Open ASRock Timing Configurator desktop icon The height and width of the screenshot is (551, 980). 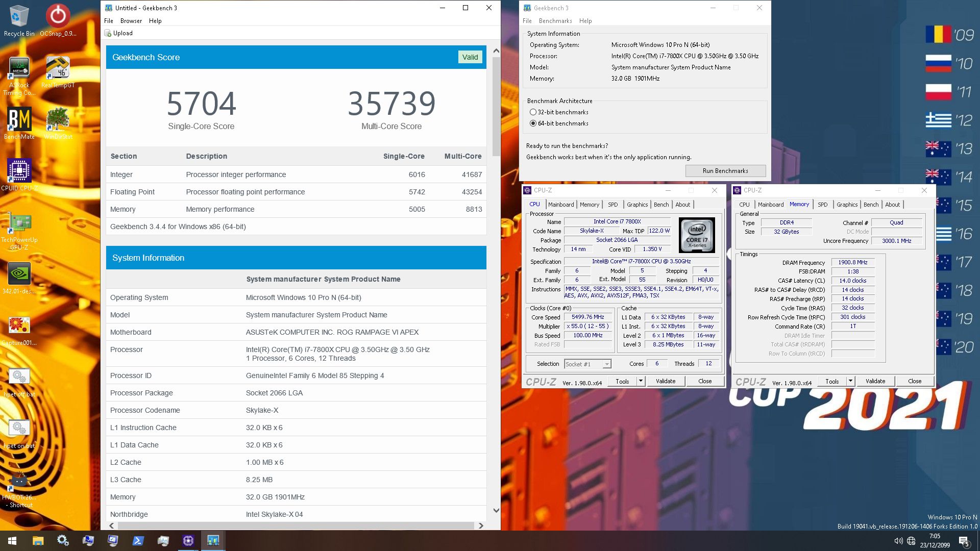19,76
